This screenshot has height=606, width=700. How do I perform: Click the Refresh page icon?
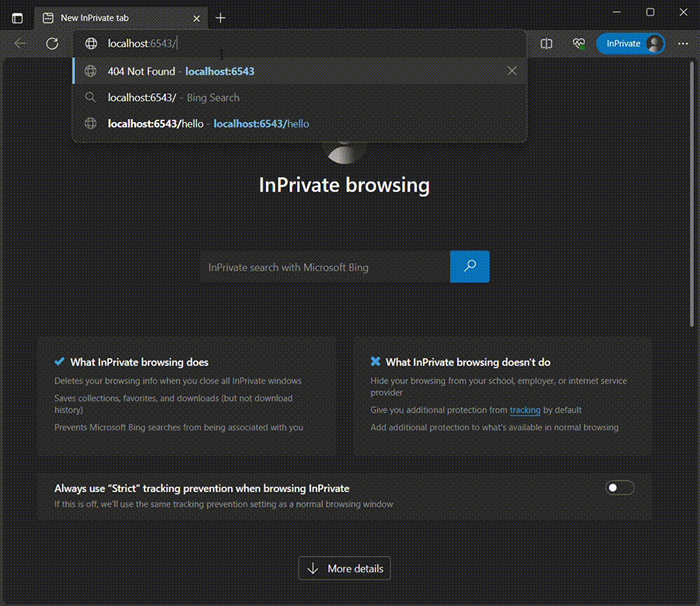coord(52,44)
